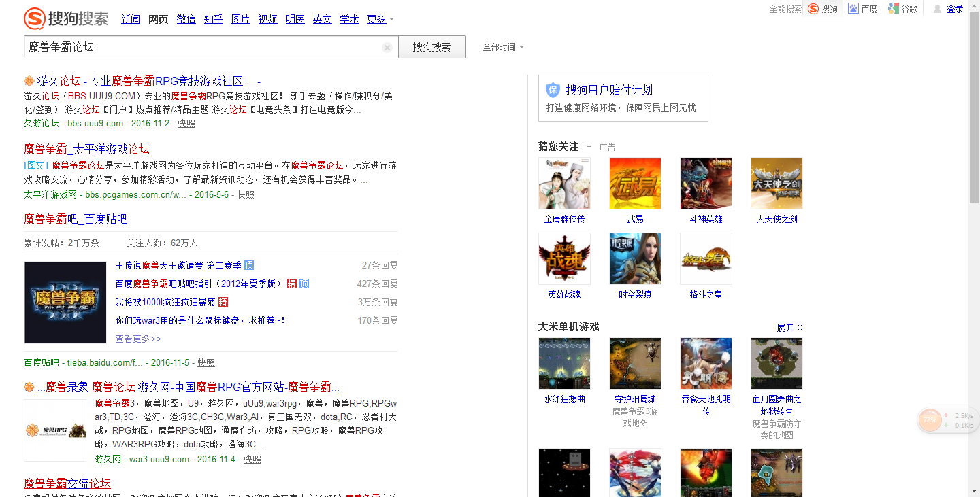Switch to the 微信 tab
This screenshot has width=980, height=497.
coord(186,19)
